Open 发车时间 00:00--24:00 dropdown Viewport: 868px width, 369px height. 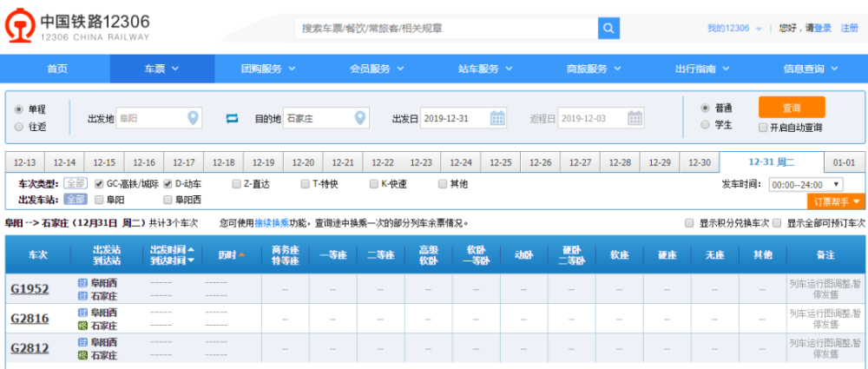point(806,184)
